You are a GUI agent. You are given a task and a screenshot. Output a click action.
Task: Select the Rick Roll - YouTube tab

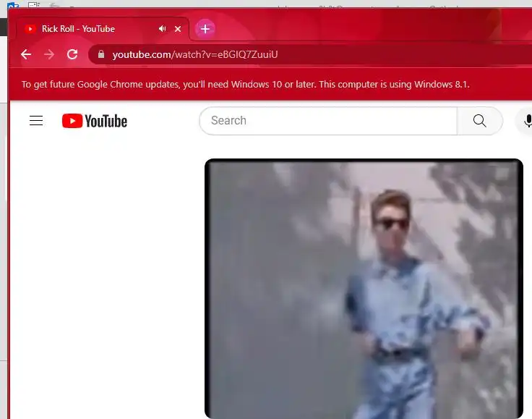click(103, 29)
